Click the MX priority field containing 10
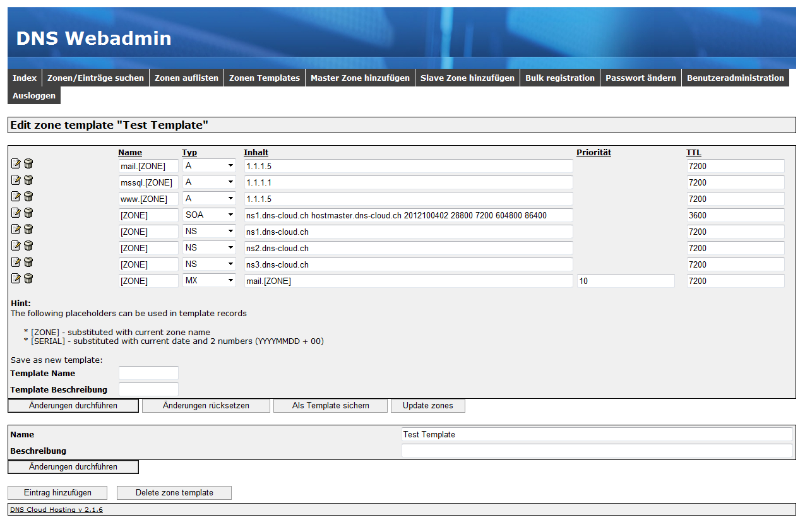805x532 pixels. click(x=625, y=281)
